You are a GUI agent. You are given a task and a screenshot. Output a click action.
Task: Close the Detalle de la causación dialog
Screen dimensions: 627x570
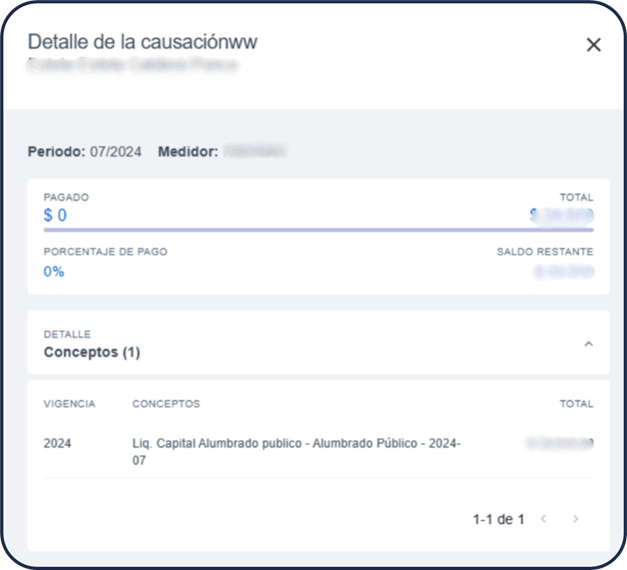click(593, 45)
